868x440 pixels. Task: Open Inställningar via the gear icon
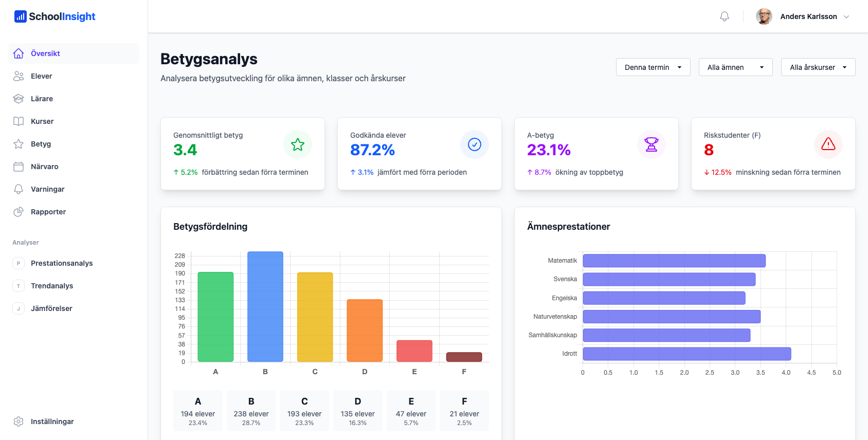pos(19,421)
